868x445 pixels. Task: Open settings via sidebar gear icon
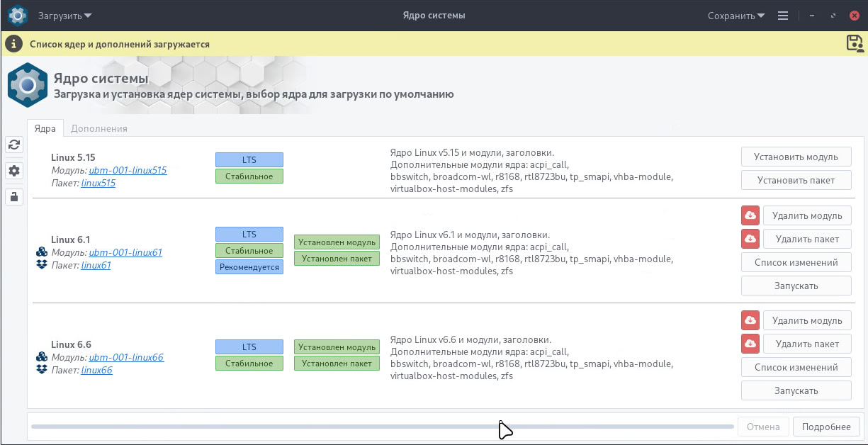(x=14, y=170)
